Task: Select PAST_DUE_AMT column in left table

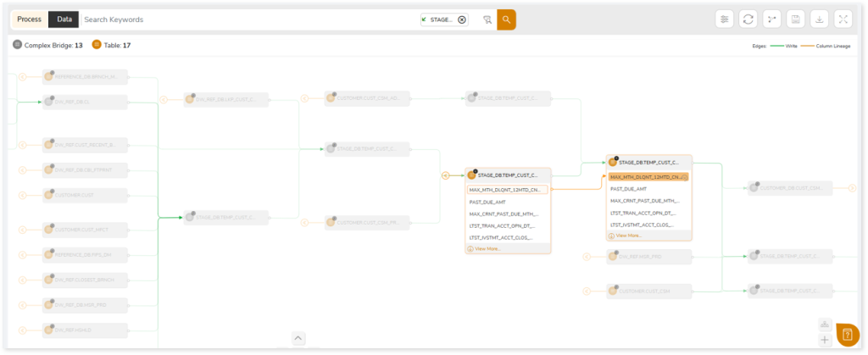Action: point(487,202)
